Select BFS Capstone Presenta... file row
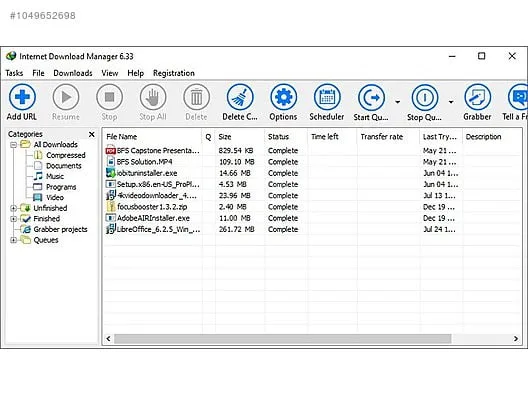This screenshot has width=528, height=396. [312, 151]
